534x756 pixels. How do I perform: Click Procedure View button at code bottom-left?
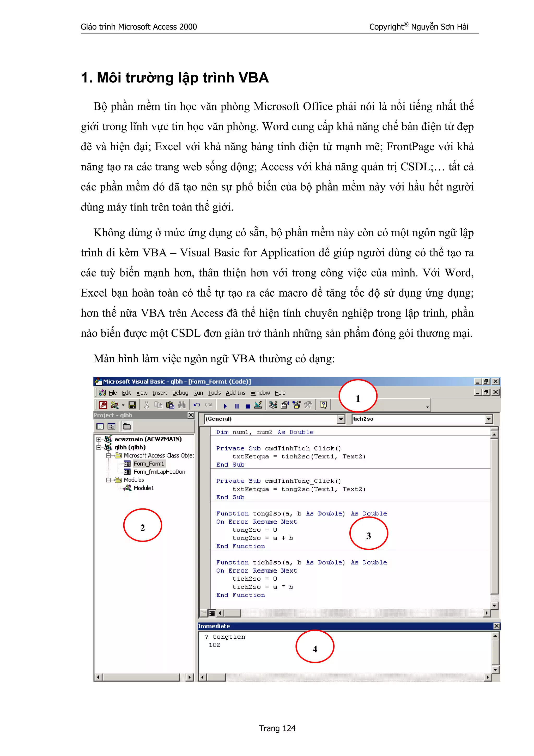point(204,613)
